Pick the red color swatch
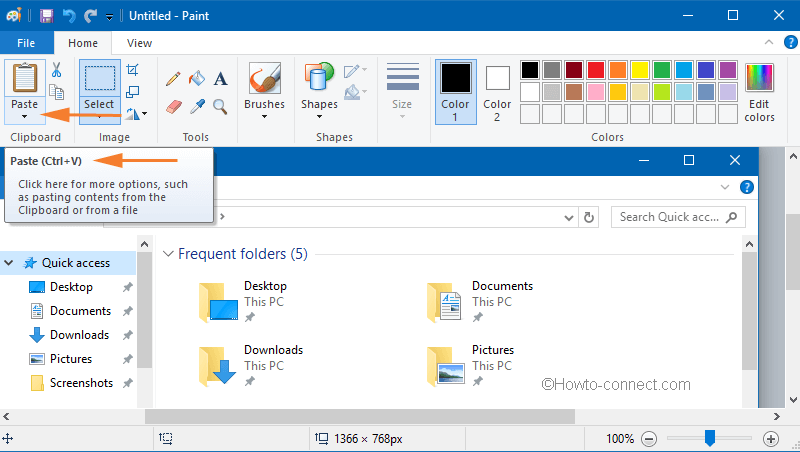The height and width of the screenshot is (452, 800). click(x=596, y=70)
